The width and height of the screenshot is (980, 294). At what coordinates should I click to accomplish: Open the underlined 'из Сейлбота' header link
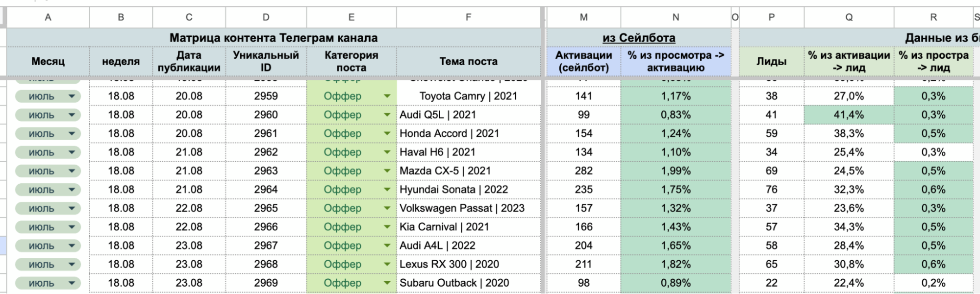point(639,38)
